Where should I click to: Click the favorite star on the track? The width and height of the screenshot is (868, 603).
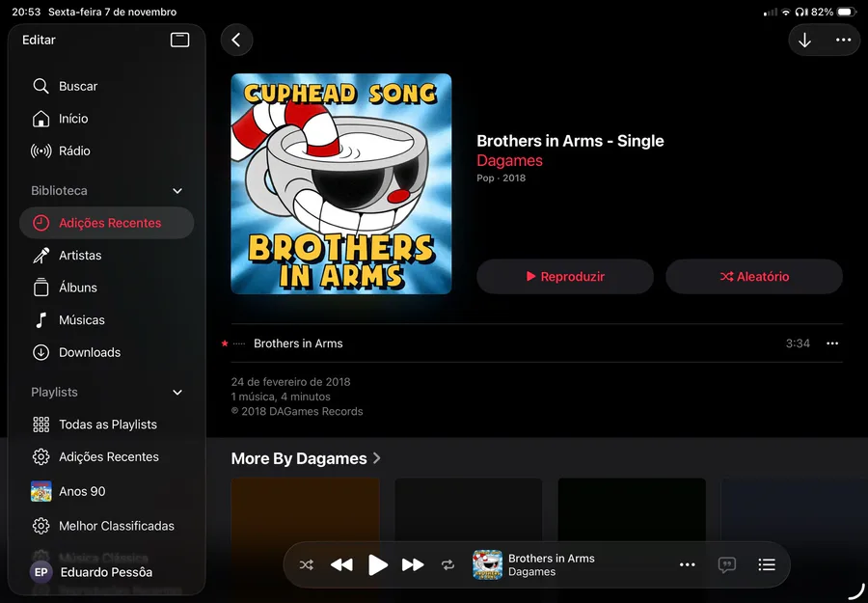tap(225, 343)
